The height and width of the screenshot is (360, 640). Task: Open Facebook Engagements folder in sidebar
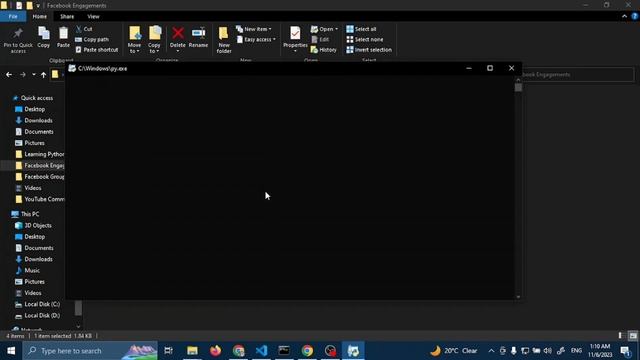tap(40, 165)
